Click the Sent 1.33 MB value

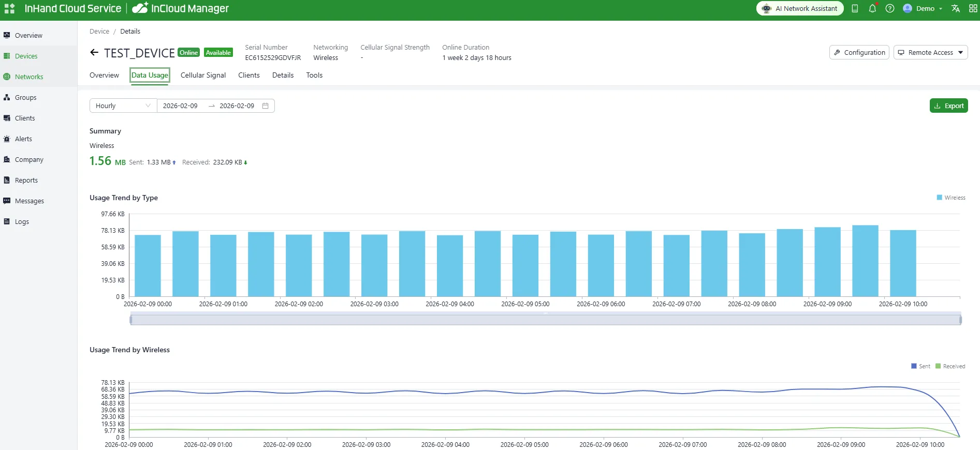[x=159, y=162]
